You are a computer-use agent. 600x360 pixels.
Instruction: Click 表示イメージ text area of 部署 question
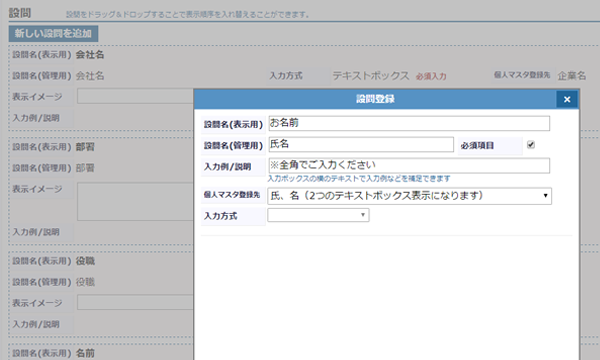[135, 202]
